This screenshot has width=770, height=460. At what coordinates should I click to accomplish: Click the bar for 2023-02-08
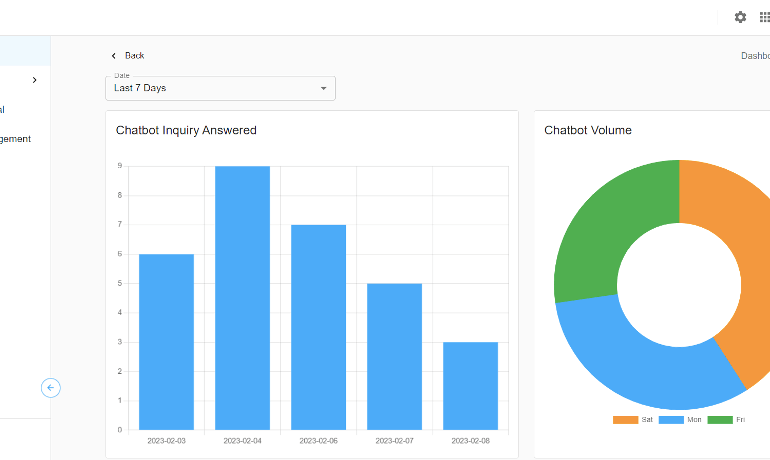(470, 386)
